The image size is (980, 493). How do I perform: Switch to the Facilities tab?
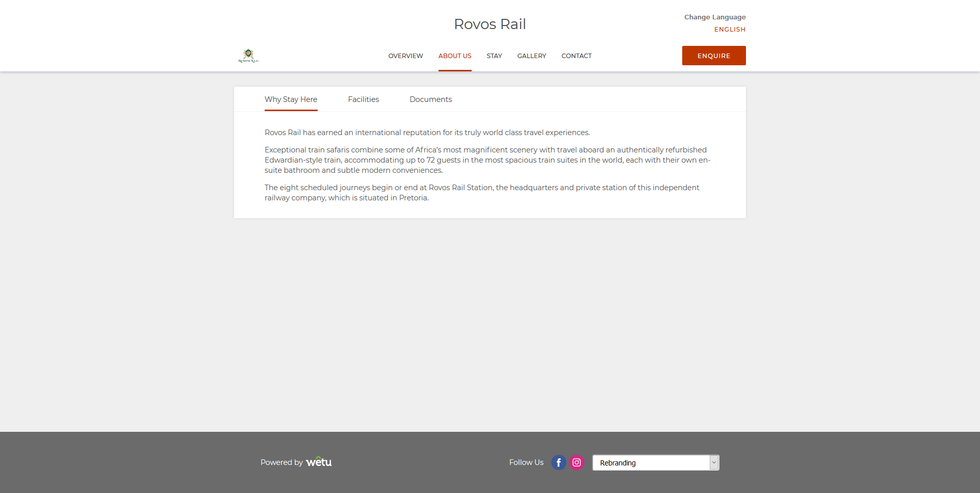(364, 99)
